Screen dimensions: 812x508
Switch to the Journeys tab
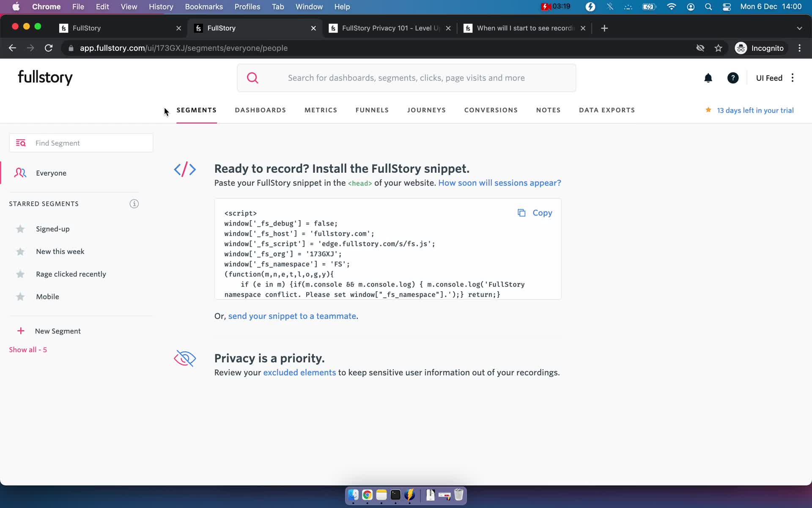click(426, 110)
